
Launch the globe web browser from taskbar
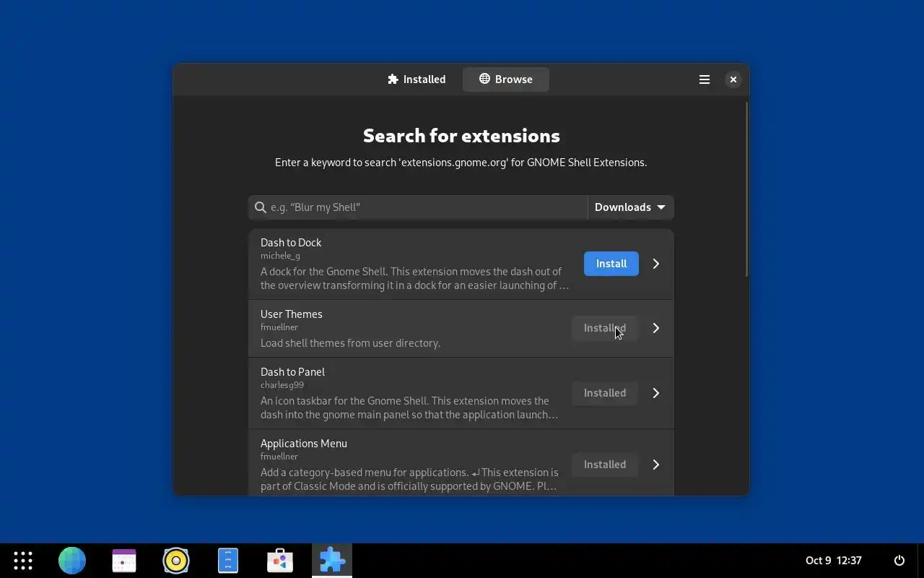[72, 561]
